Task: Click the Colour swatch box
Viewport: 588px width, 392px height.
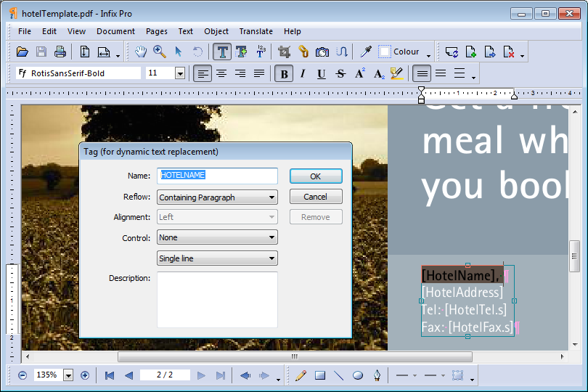Action: click(x=385, y=52)
